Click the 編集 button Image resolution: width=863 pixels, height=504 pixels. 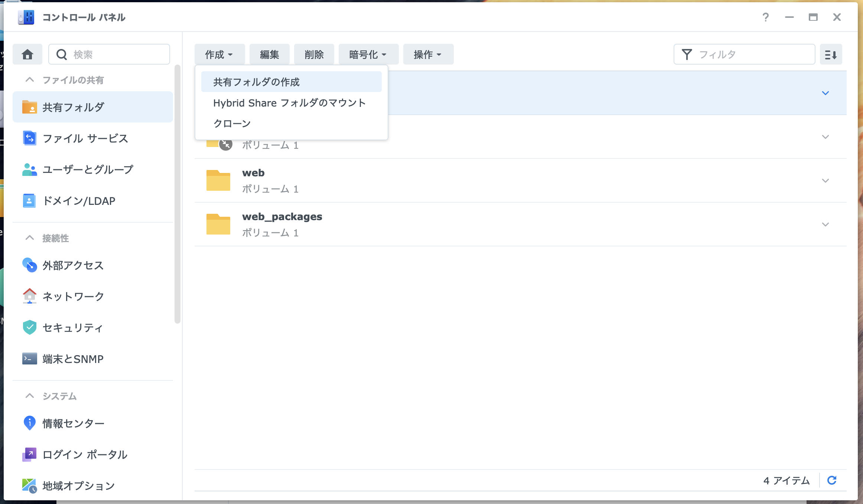[270, 54]
